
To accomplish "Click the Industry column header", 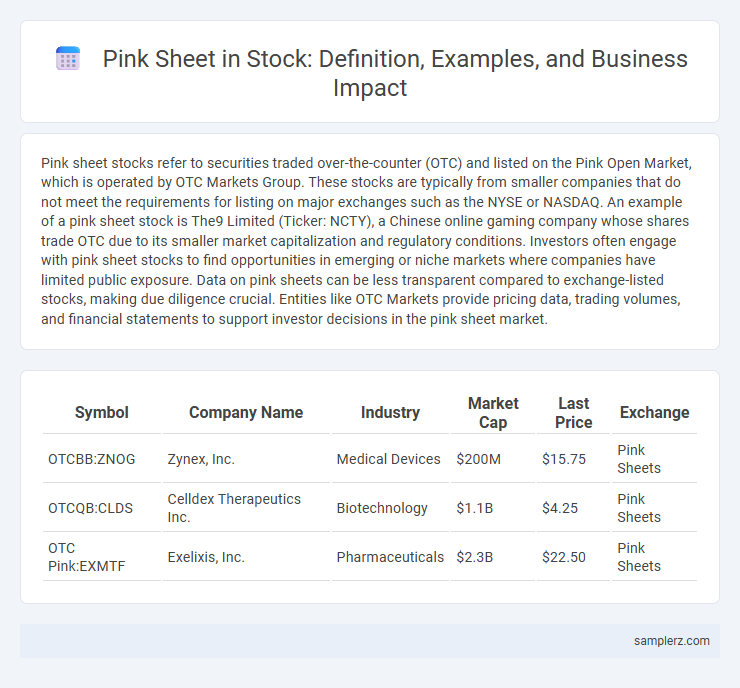I will 390,412.
